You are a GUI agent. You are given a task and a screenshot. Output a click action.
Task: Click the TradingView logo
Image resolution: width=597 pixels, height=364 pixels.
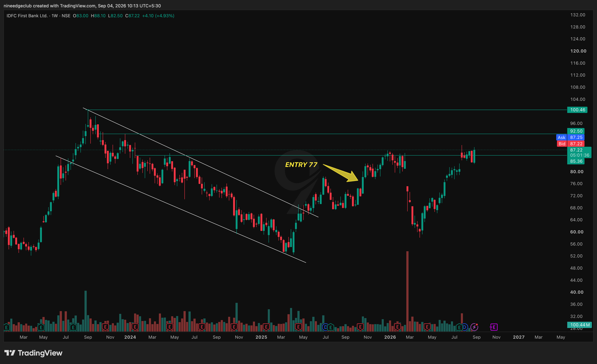[x=33, y=353]
